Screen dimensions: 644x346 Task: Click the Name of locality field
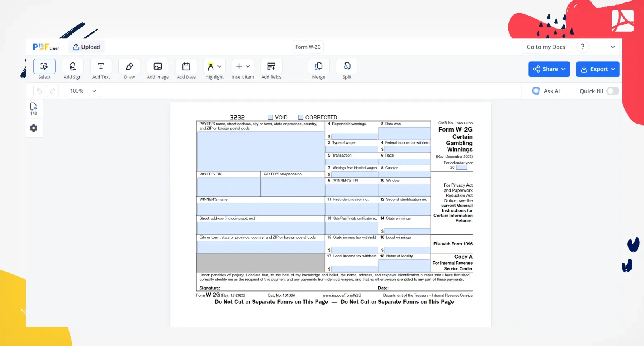pos(405,266)
